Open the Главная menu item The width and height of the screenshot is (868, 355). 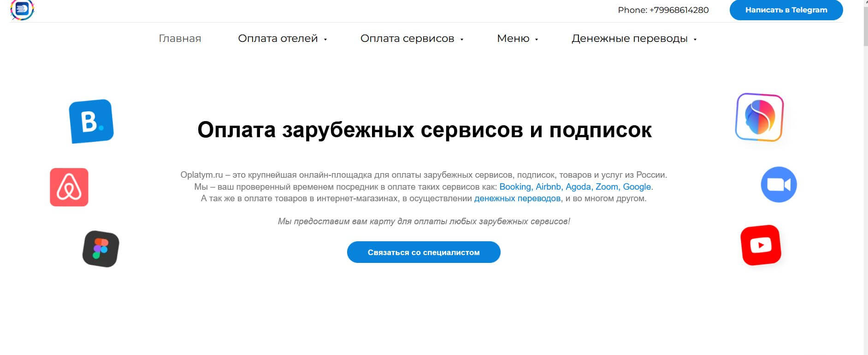[x=180, y=39]
